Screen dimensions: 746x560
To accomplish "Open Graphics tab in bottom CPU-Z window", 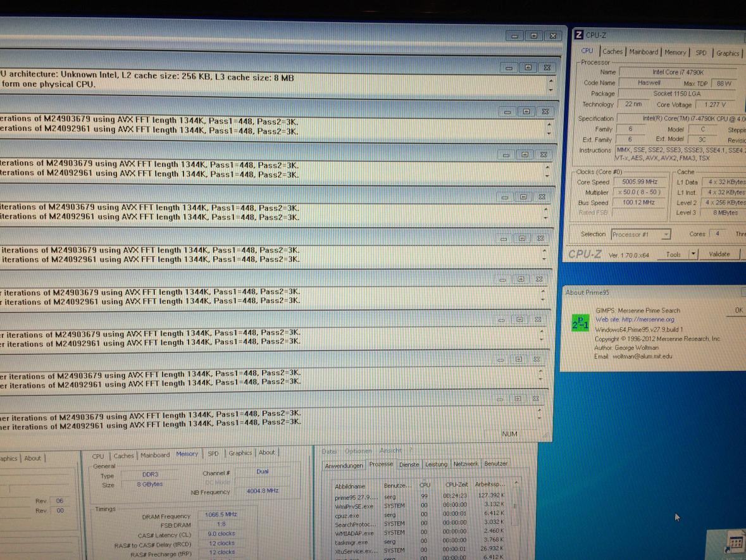I will click(x=240, y=453).
